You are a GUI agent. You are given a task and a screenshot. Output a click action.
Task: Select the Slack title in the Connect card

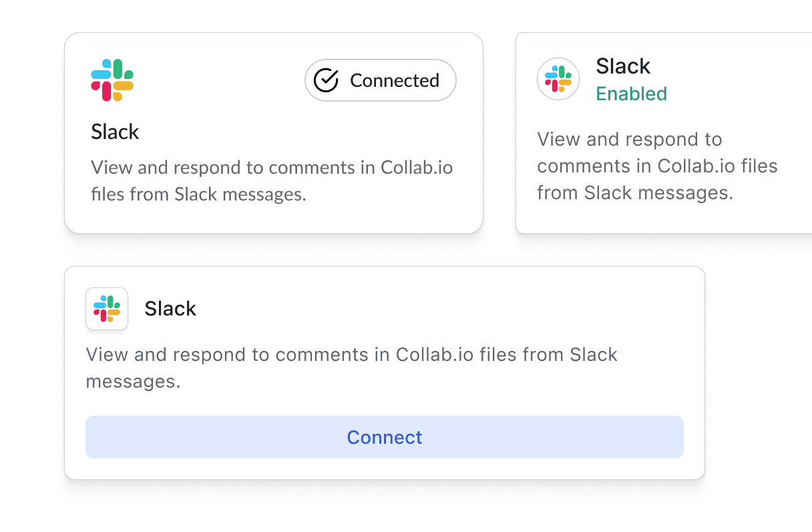point(170,308)
